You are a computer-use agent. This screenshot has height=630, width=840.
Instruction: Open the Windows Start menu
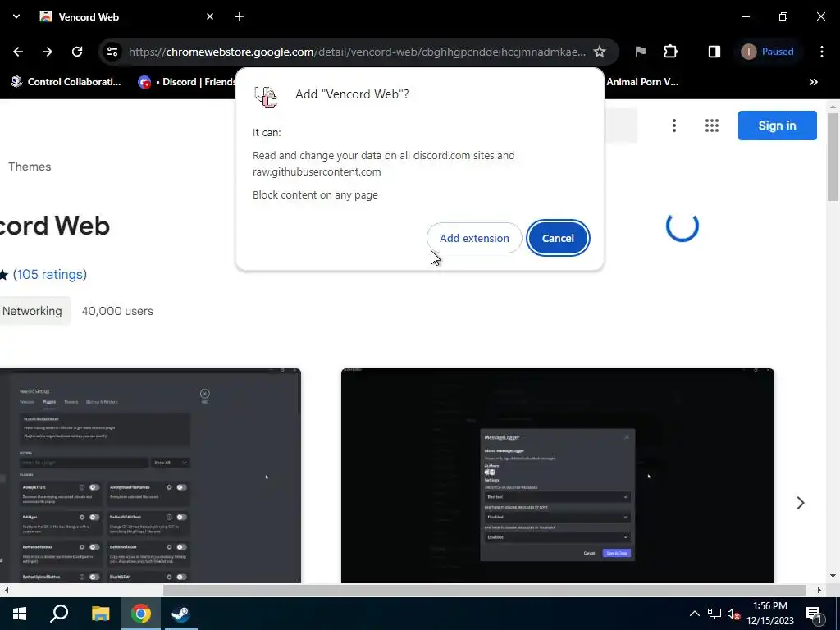20,614
